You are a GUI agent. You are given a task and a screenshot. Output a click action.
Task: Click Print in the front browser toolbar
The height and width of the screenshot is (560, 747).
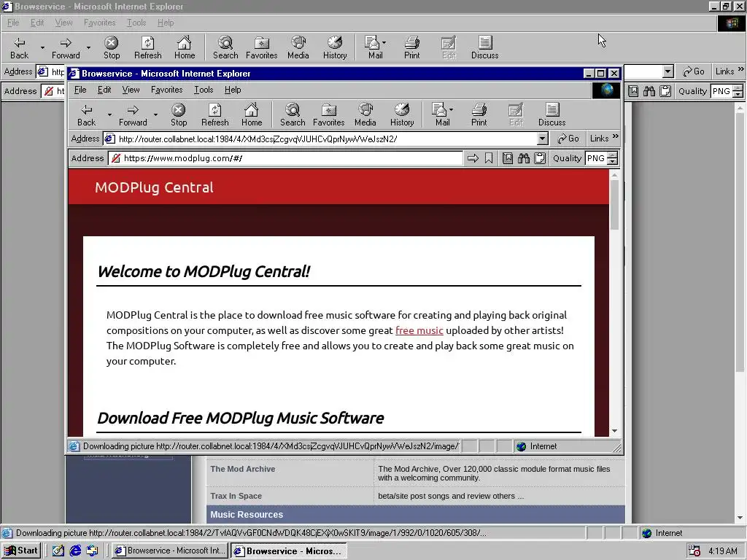pyautogui.click(x=479, y=115)
